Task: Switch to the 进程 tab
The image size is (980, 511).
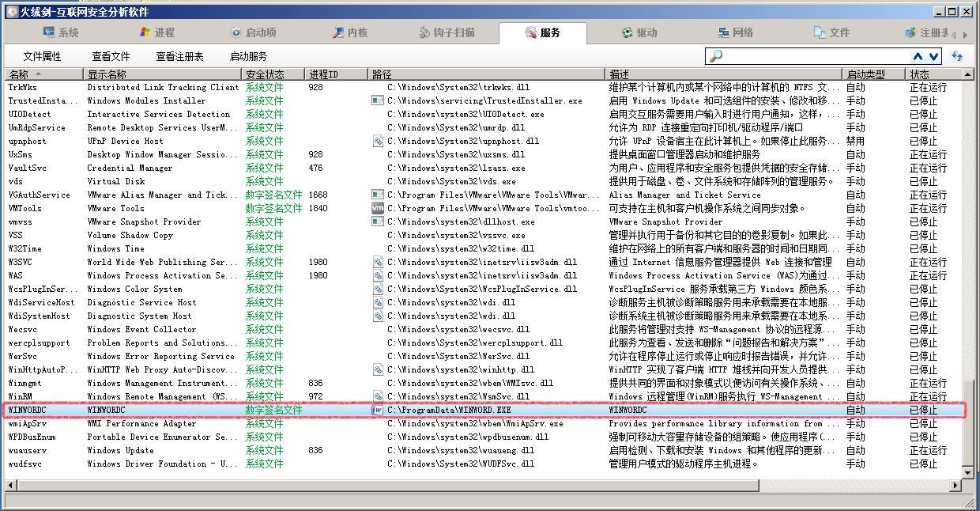Action: pyautogui.click(x=156, y=32)
